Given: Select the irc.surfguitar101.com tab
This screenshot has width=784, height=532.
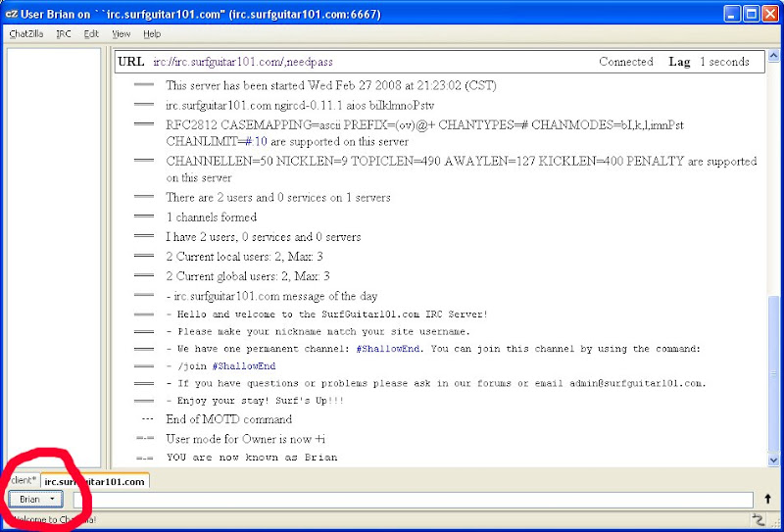Looking at the screenshot, I should [x=94, y=482].
